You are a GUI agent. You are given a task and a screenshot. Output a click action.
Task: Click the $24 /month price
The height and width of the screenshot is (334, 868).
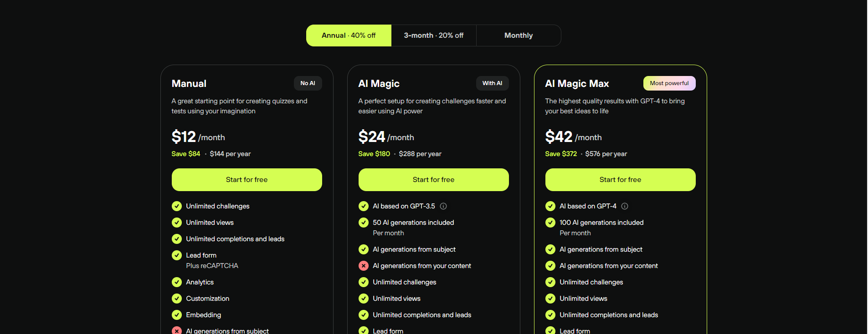[386, 137]
